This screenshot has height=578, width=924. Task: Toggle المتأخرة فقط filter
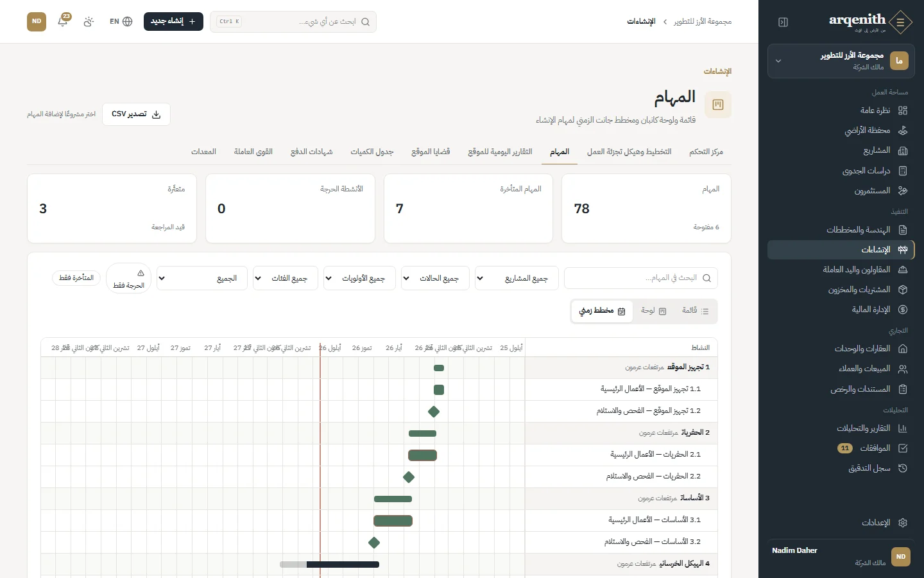pos(76,278)
